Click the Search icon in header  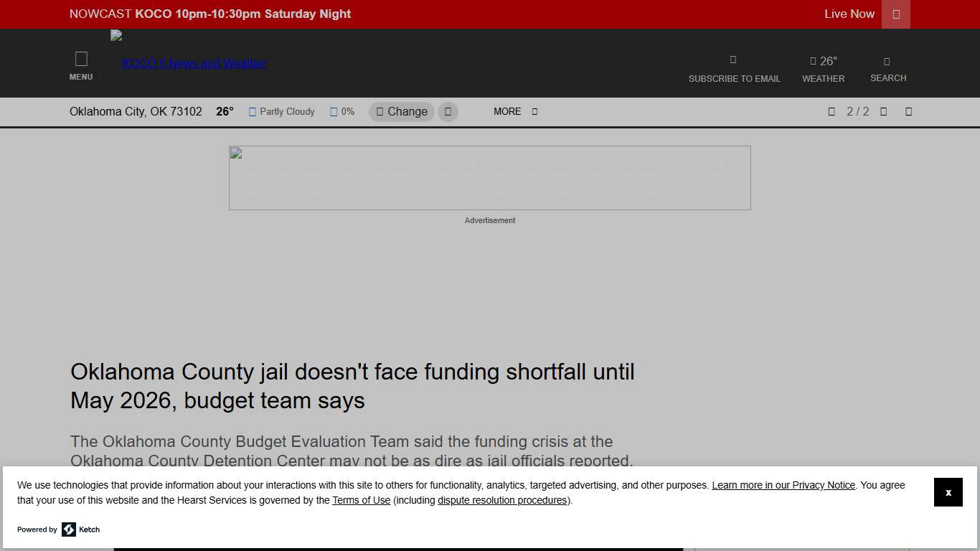click(x=887, y=62)
